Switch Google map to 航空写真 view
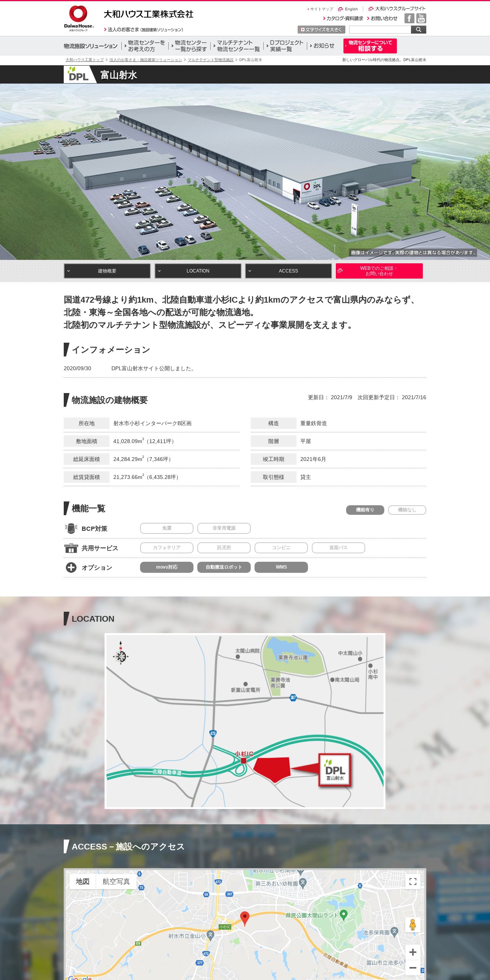The width and height of the screenshot is (490, 980). (116, 882)
